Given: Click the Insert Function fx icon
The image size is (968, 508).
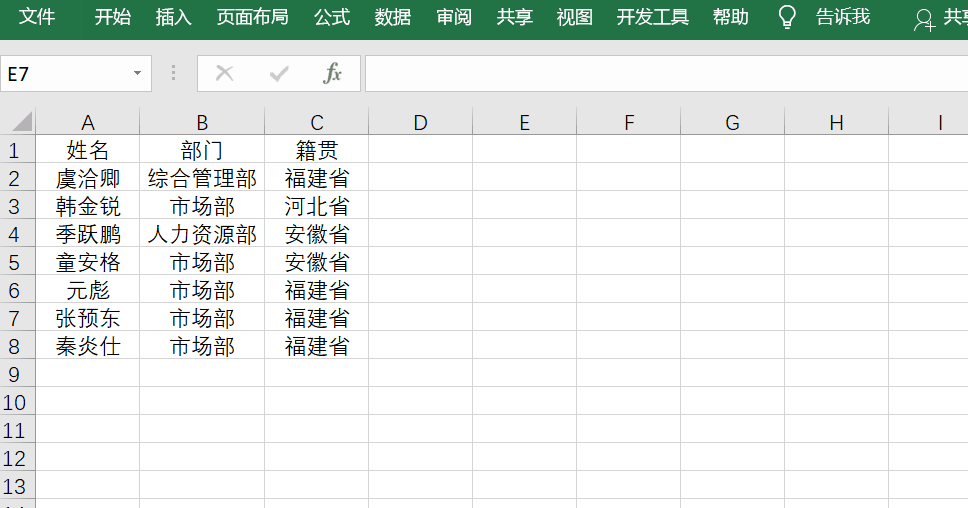Looking at the screenshot, I should (332, 73).
